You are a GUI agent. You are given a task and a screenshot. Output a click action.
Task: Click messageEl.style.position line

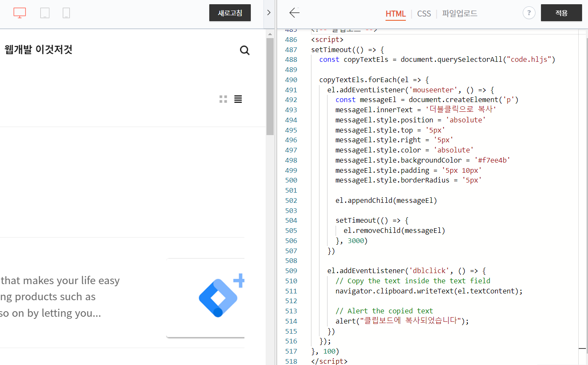pyautogui.click(x=410, y=120)
